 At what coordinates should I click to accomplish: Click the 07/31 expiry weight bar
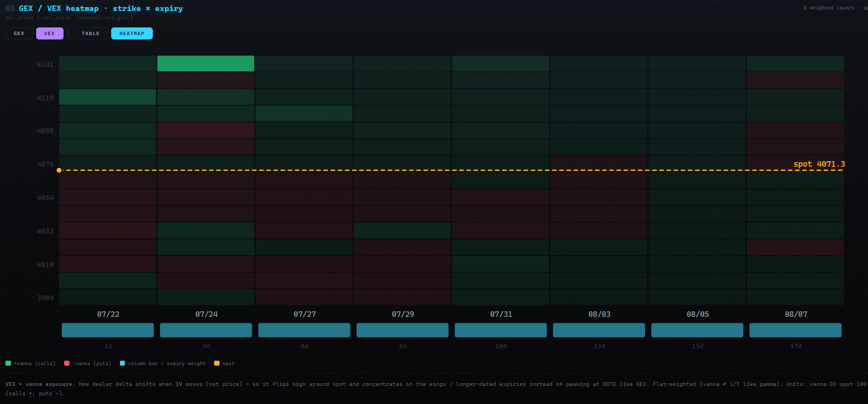point(501,330)
